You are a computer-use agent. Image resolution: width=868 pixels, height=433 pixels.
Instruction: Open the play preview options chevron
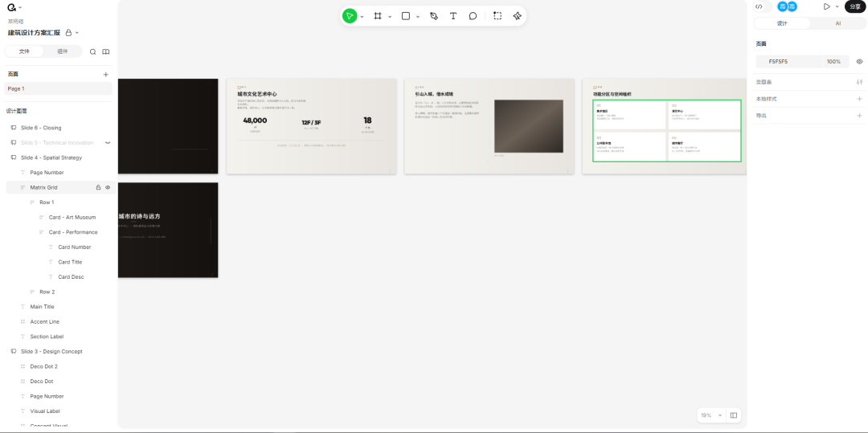[837, 6]
